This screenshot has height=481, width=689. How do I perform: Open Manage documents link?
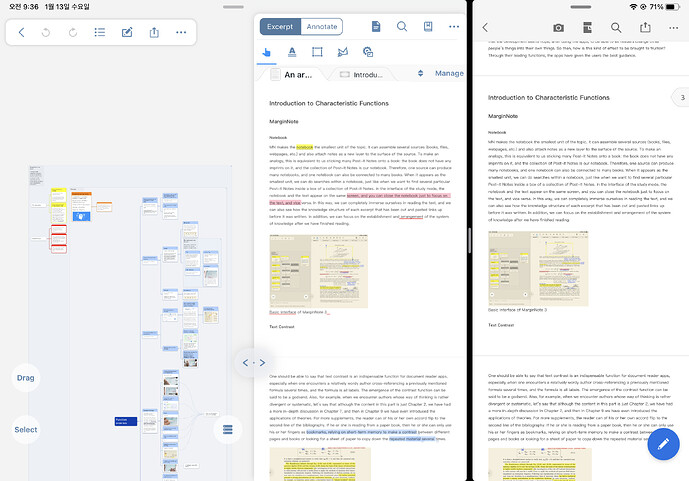pos(449,73)
